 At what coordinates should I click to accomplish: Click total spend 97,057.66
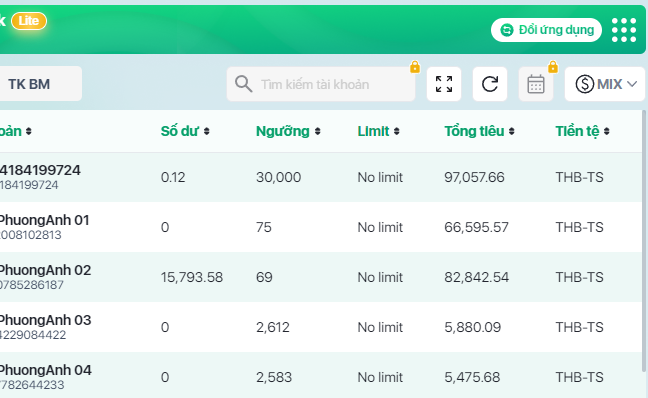(474, 177)
